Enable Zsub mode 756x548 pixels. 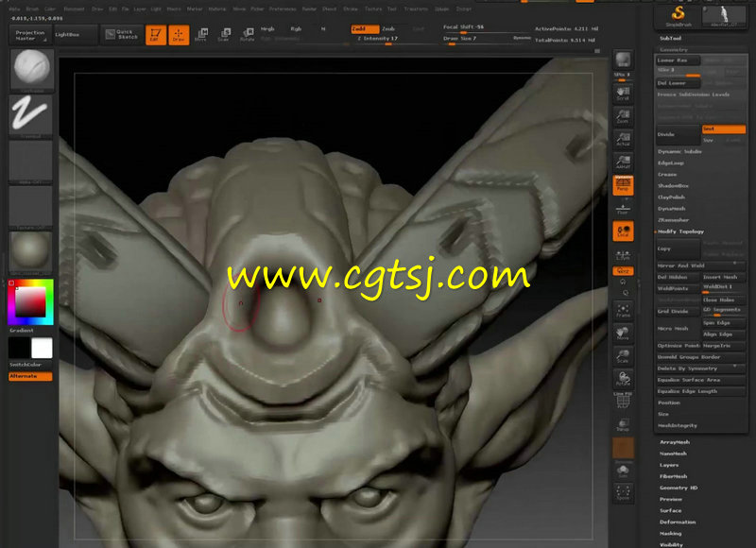(x=388, y=29)
